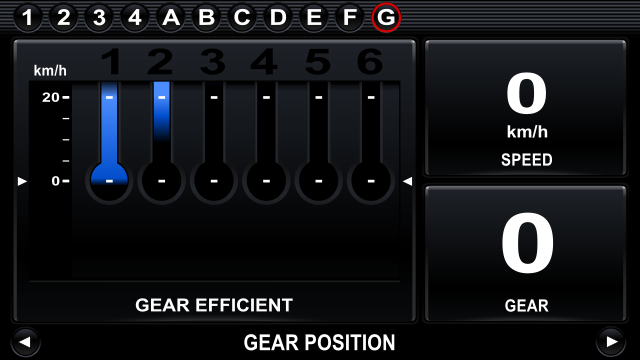Click the right-pointing triangle beside the 0 scale

22,181
